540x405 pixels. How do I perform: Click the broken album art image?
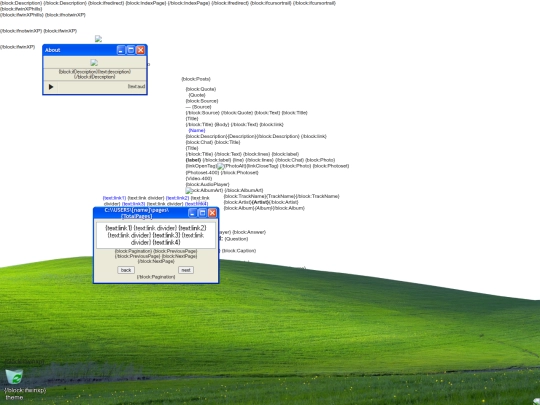pyautogui.click(x=189, y=190)
